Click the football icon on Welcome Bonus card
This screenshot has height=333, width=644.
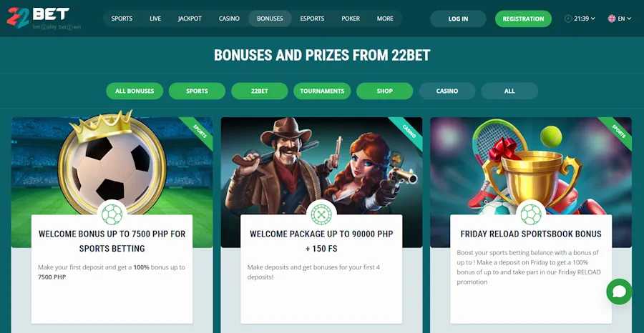pos(112,214)
